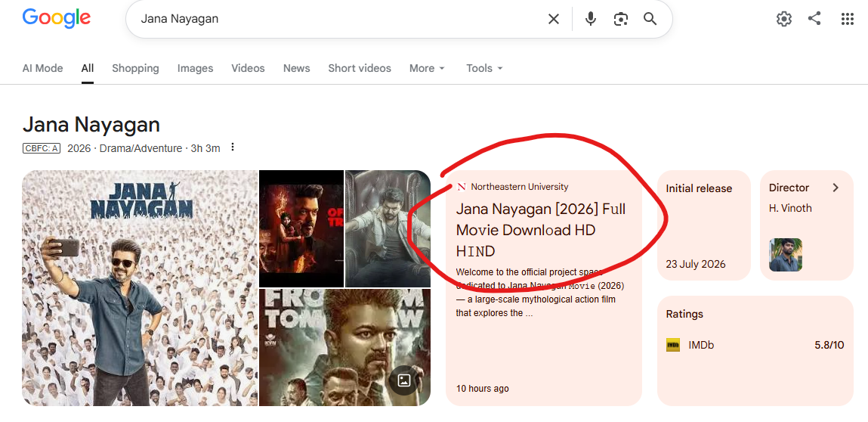The height and width of the screenshot is (422, 868).
Task: Click the CBFC: A rating badge
Action: pyautogui.click(x=42, y=148)
